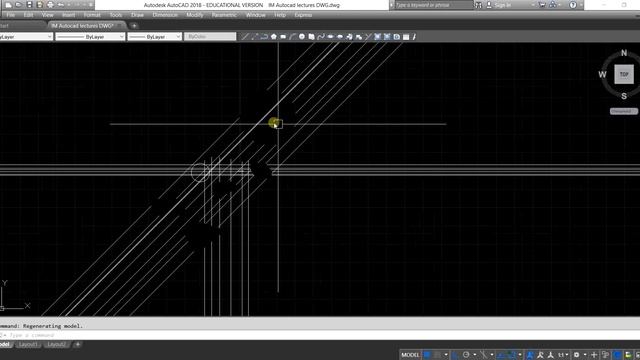Viewport: 640px width, 360px height.
Task: Click the Sign In button
Action: point(499,5)
